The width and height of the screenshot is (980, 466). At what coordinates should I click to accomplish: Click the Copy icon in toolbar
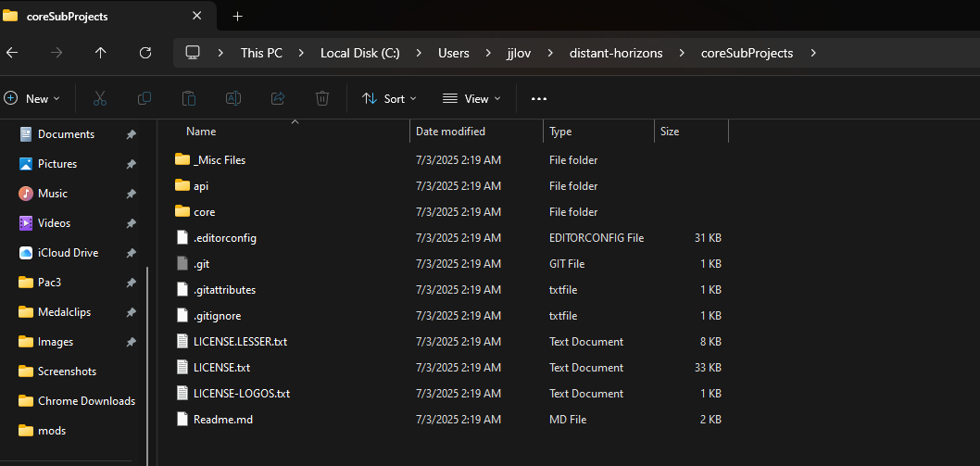click(x=144, y=98)
